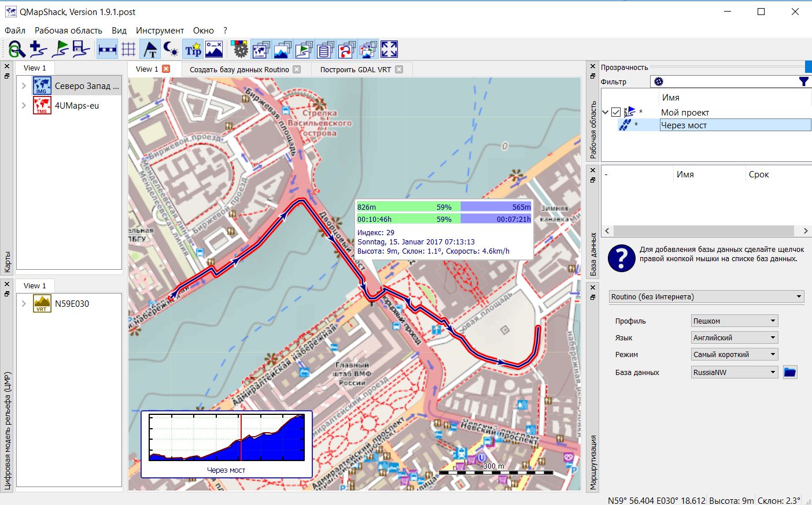Switch the view to full screen mode
The height and width of the screenshot is (505, 812).
pyautogui.click(x=389, y=50)
